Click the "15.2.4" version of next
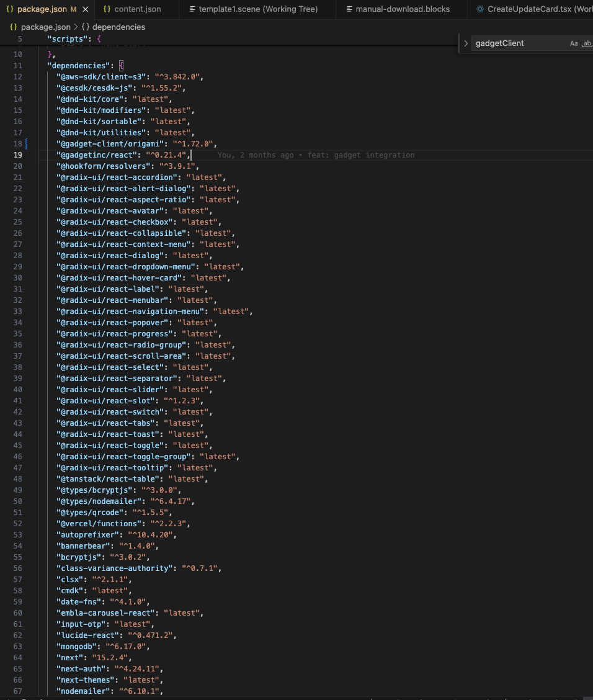The height and width of the screenshot is (700, 593). [110, 658]
